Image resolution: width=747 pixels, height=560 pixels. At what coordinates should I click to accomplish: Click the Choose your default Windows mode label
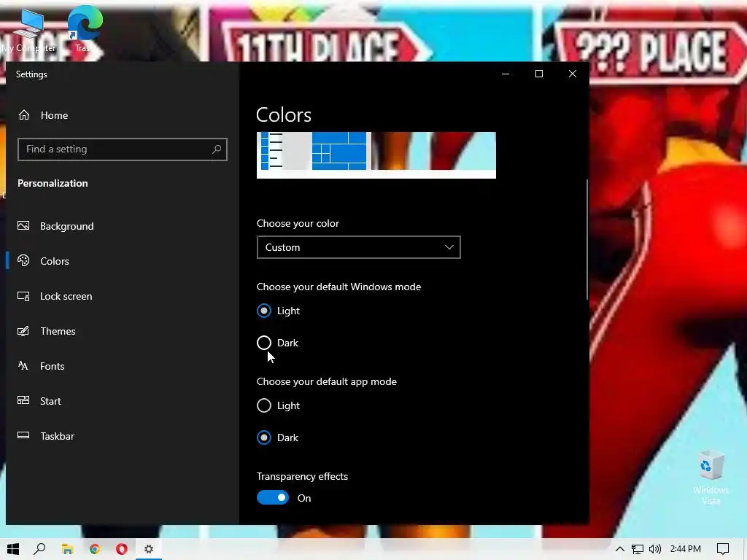(x=338, y=287)
